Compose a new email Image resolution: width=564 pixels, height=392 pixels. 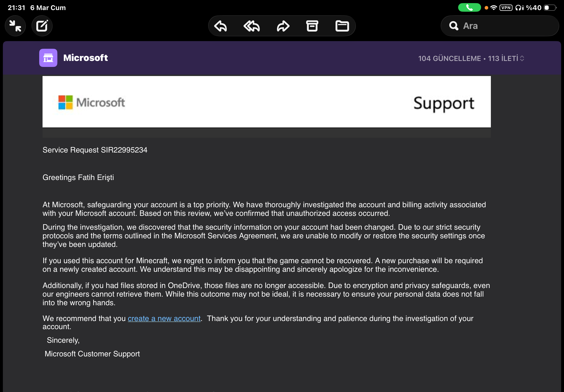tap(42, 26)
